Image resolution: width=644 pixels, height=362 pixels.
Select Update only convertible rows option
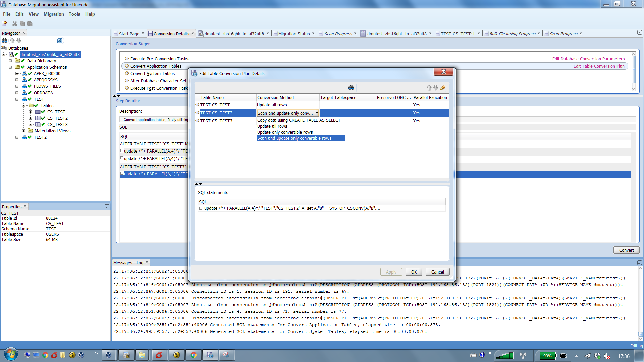coord(301,132)
